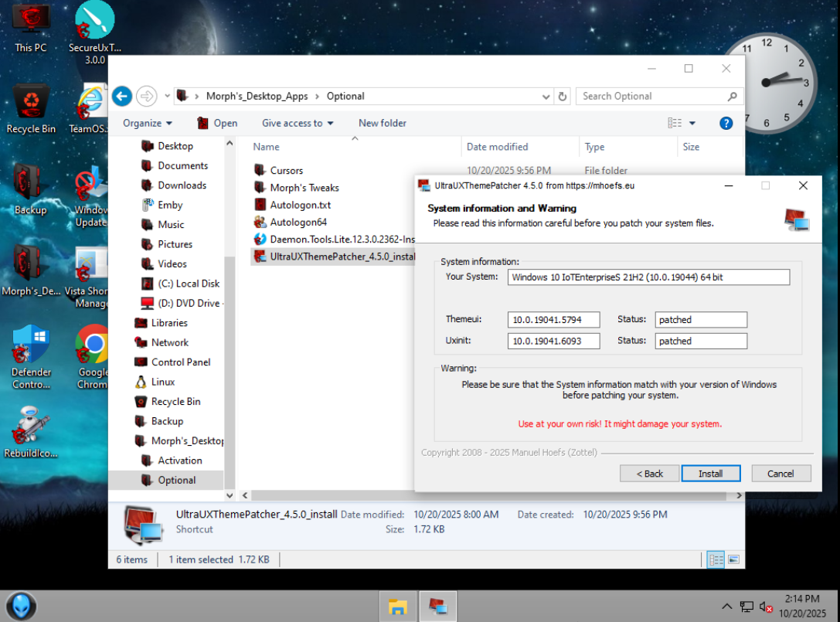The width and height of the screenshot is (840, 622).
Task: Select Activation folder in navigation tree
Action: 179,460
